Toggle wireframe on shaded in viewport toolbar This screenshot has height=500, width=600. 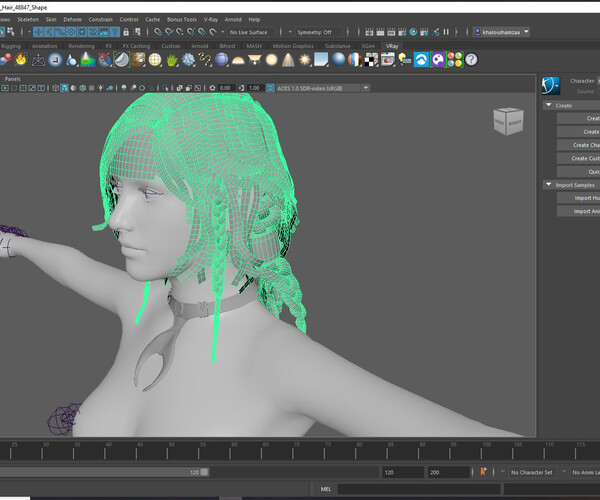point(82,88)
